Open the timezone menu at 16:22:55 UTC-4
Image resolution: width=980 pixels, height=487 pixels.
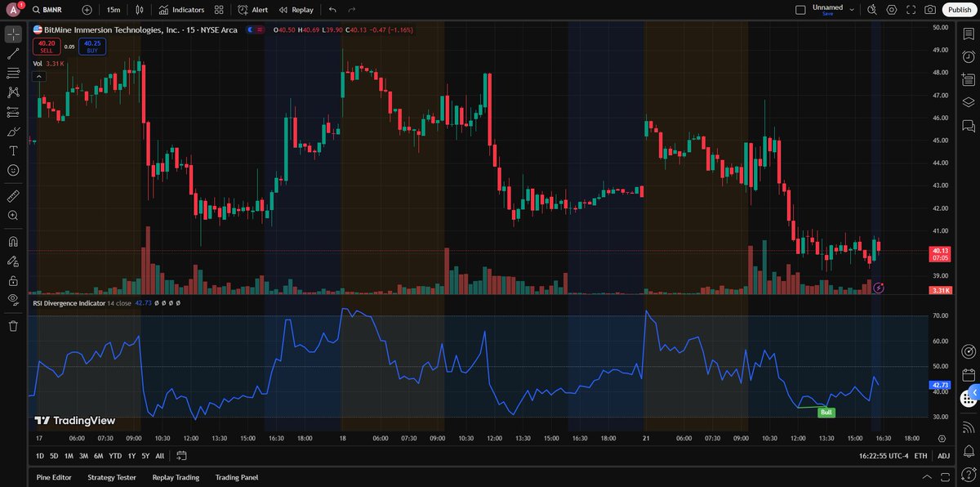click(x=884, y=456)
